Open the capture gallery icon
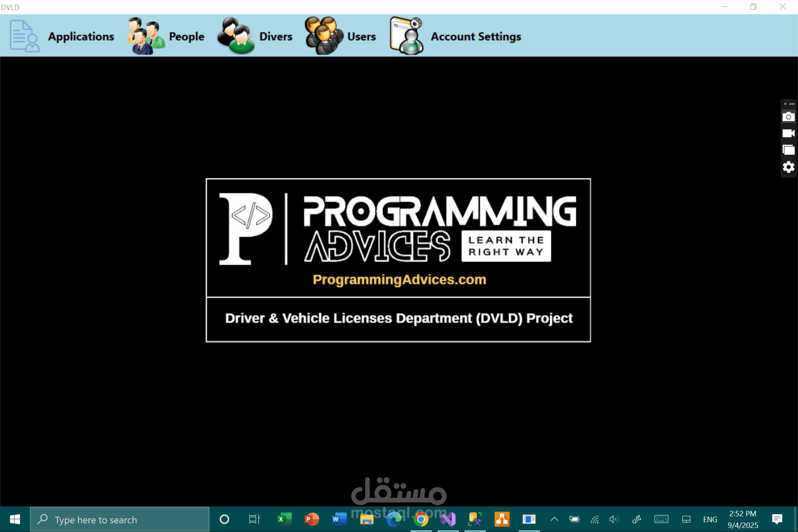Viewport: 798px width, 532px height. point(788,150)
